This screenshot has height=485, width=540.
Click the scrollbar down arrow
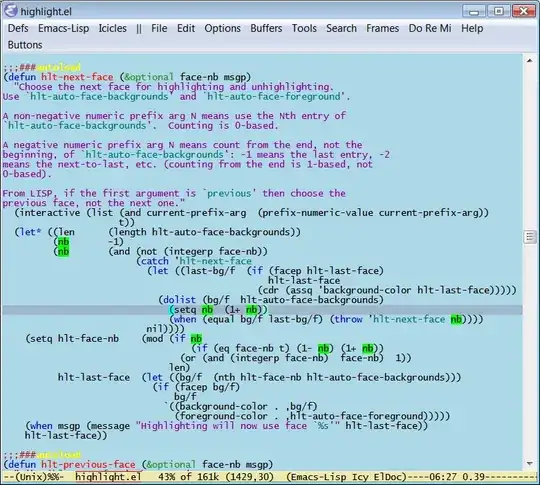pos(530,464)
